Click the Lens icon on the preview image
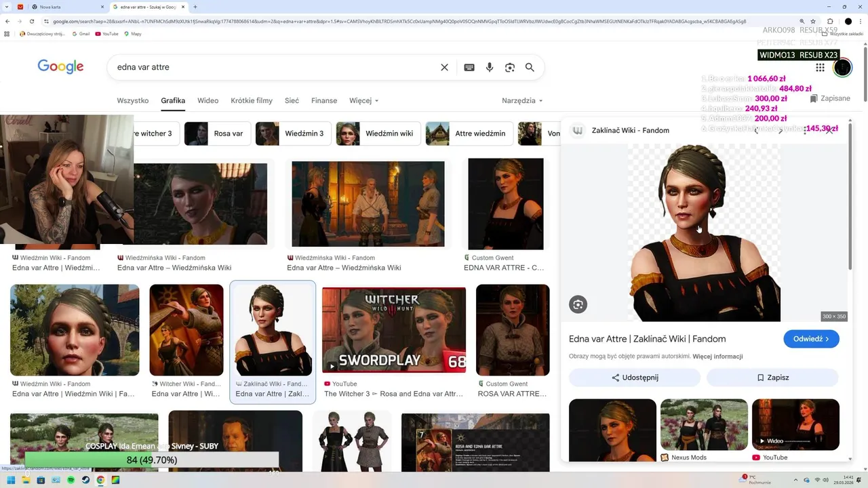 578,304
